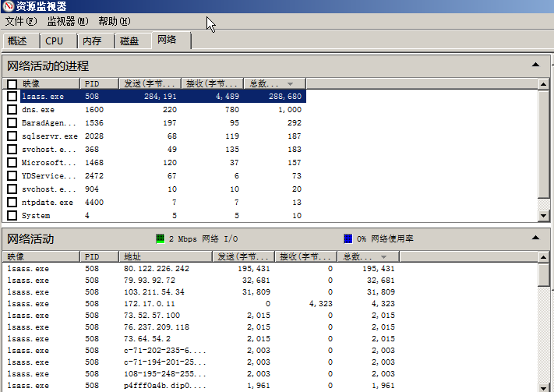Sort processes by 总数 column header
554x392 pixels.
click(x=273, y=83)
